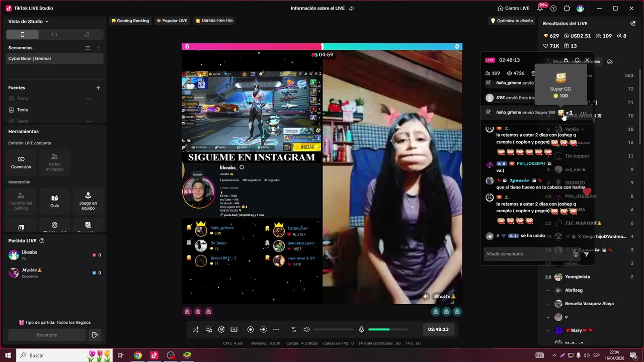Open the settings gear in title bar
Image resolution: width=644 pixels, height=362 pixels.
[x=567, y=9]
